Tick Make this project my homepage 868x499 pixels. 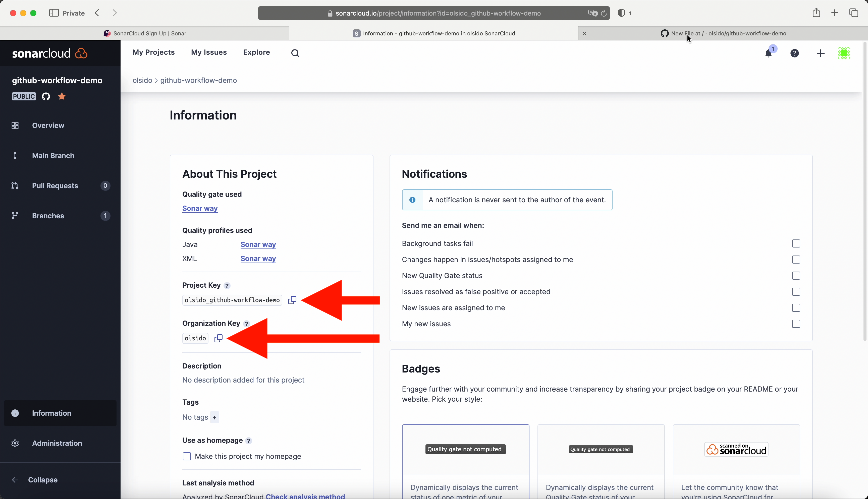point(187,456)
